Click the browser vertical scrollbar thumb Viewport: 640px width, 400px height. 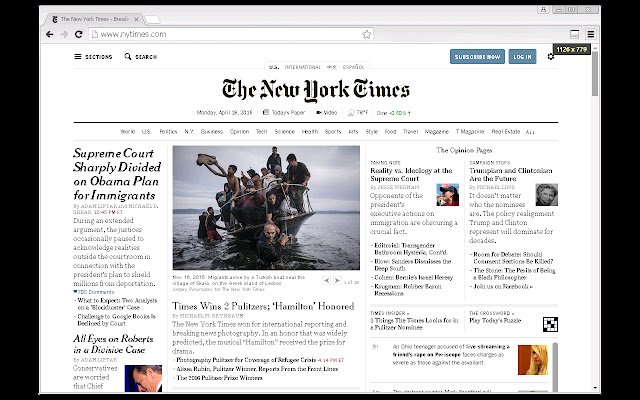[595, 73]
